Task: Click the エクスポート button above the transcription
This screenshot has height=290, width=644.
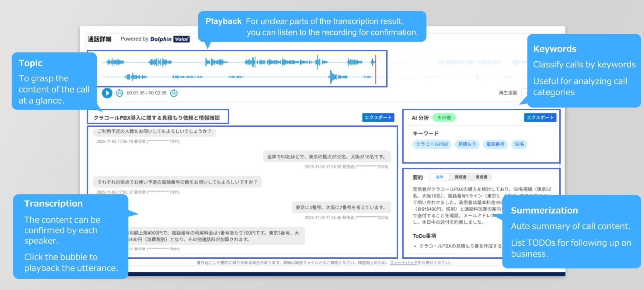Action: (x=378, y=118)
